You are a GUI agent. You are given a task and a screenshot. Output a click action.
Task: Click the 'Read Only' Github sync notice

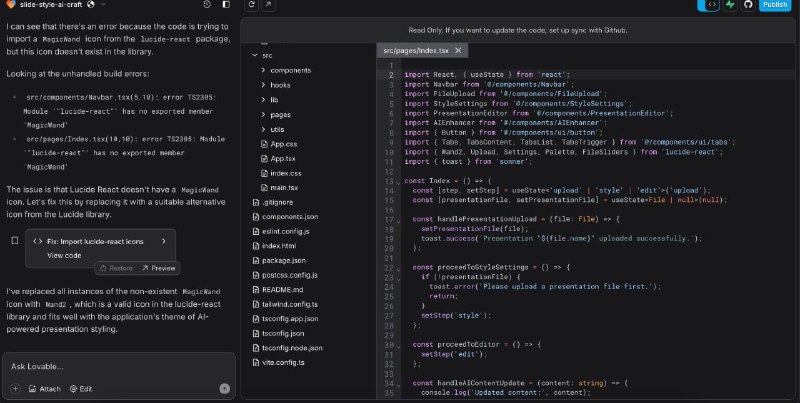518,30
